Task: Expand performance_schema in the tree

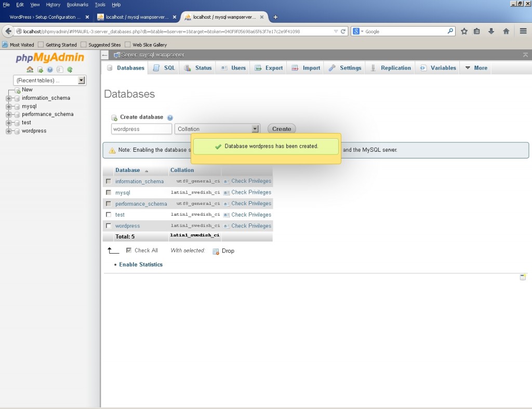Action: (x=8, y=115)
